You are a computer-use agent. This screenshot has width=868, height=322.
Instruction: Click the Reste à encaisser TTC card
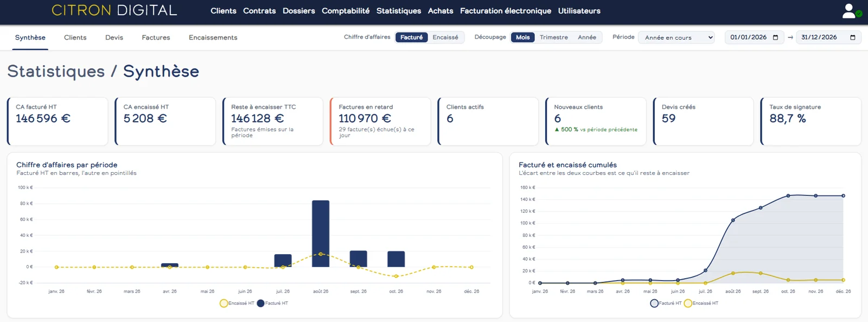[273, 122]
